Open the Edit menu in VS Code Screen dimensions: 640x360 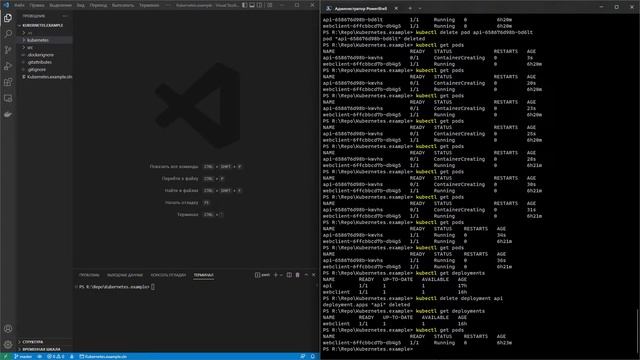click(37, 5)
